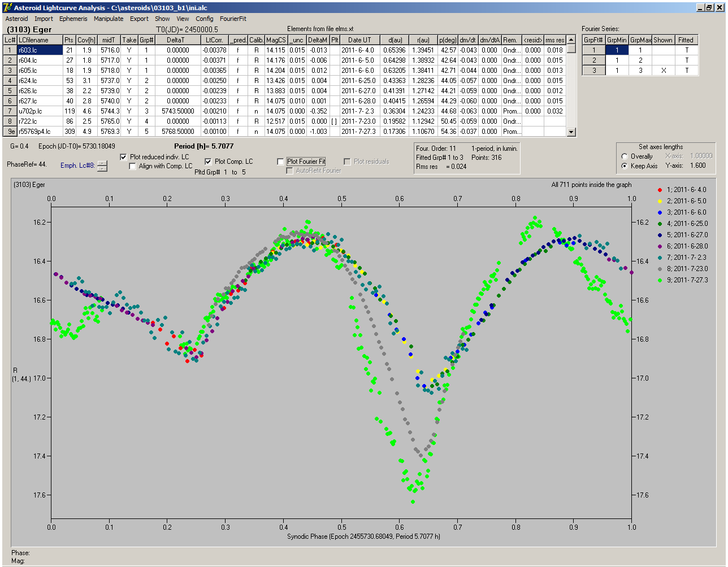Image resolution: width=728 pixels, height=567 pixels.
Task: Open the View menu
Action: pyautogui.click(x=183, y=19)
